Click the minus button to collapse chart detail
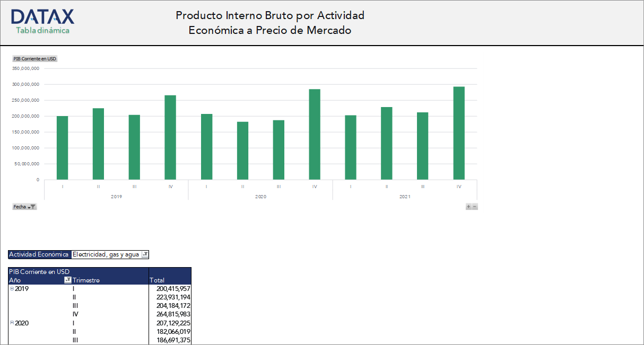 point(475,207)
